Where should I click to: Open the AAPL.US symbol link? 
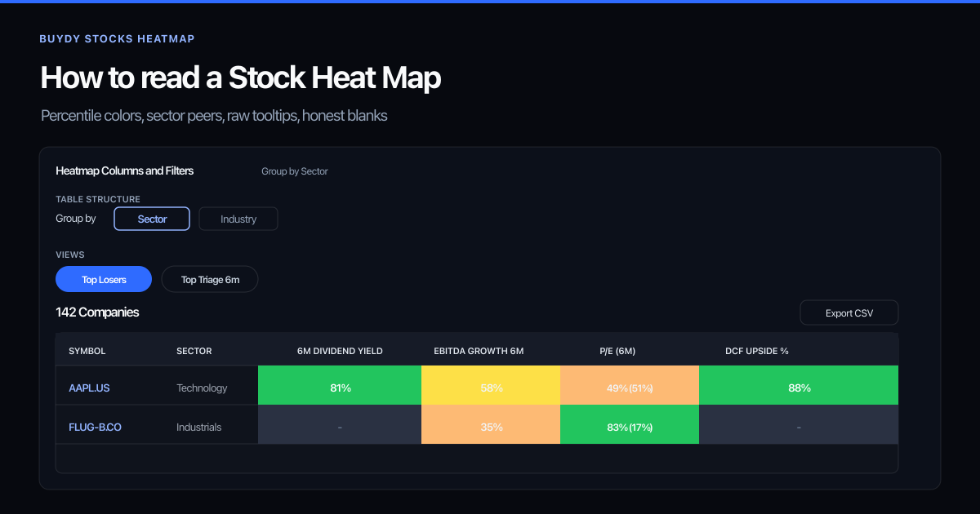pyautogui.click(x=89, y=388)
